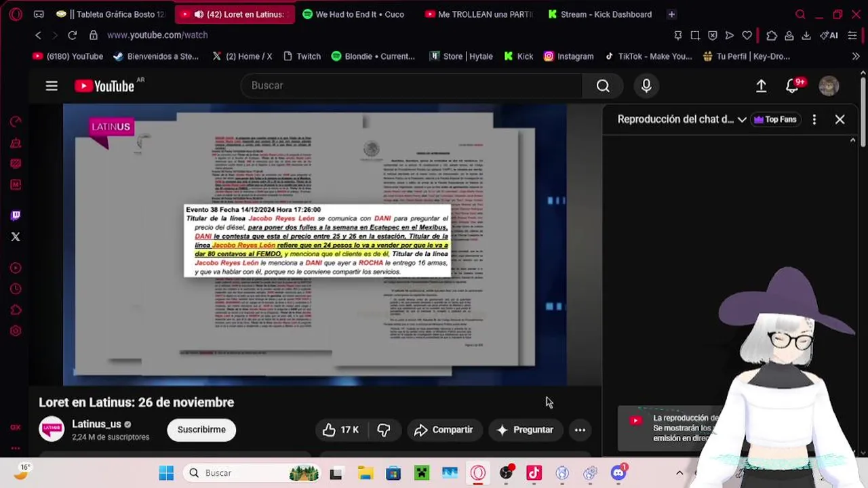868x488 pixels.
Task: Open the YouTube upload/create icon
Action: 761,85
